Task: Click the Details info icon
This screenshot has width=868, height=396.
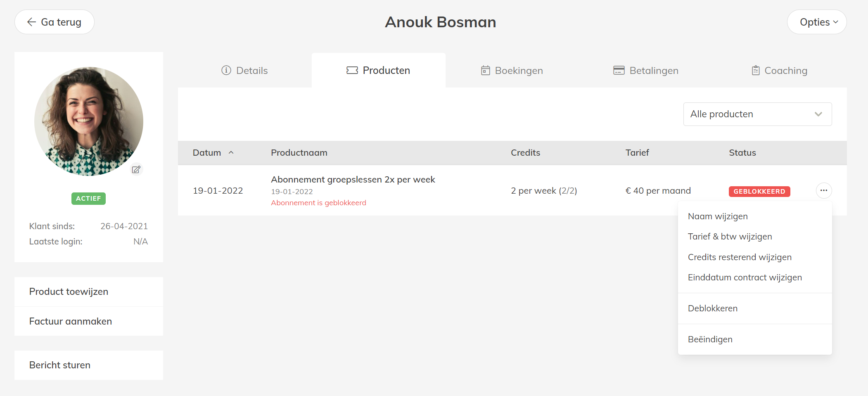Action: [226, 71]
